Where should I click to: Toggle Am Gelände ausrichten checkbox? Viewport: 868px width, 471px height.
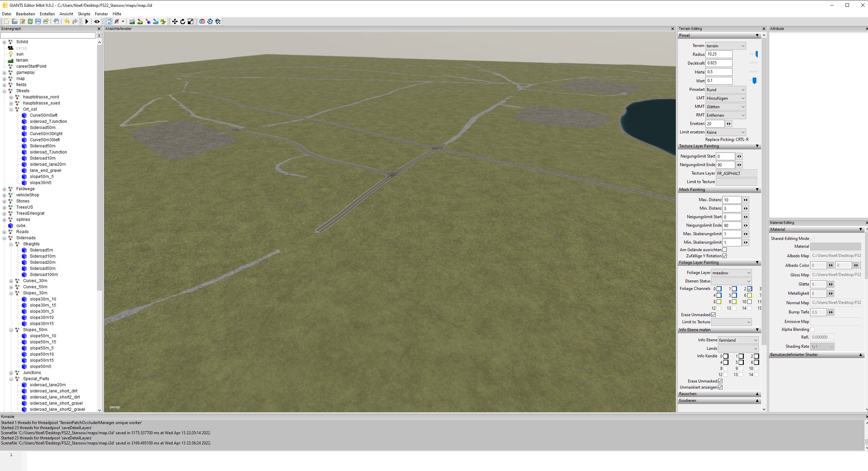(x=724, y=249)
